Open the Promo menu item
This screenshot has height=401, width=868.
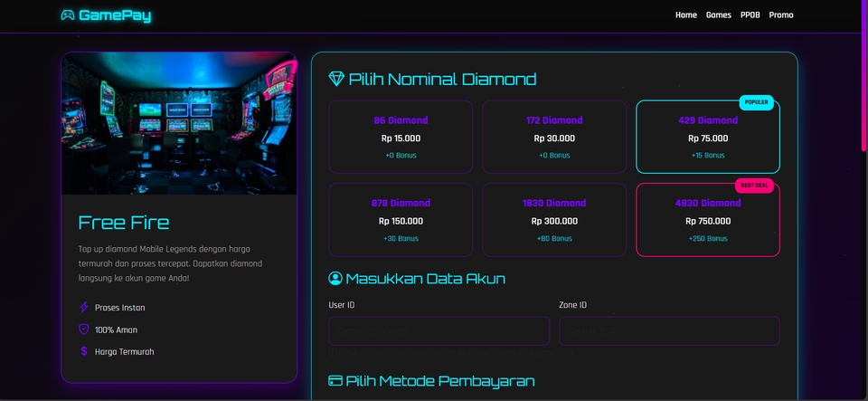(x=781, y=15)
